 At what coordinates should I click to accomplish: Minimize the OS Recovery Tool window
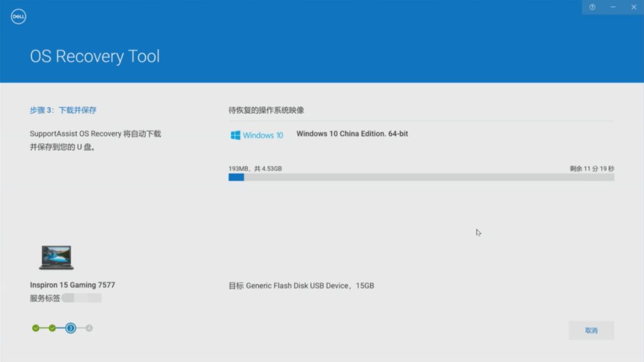click(x=612, y=7)
